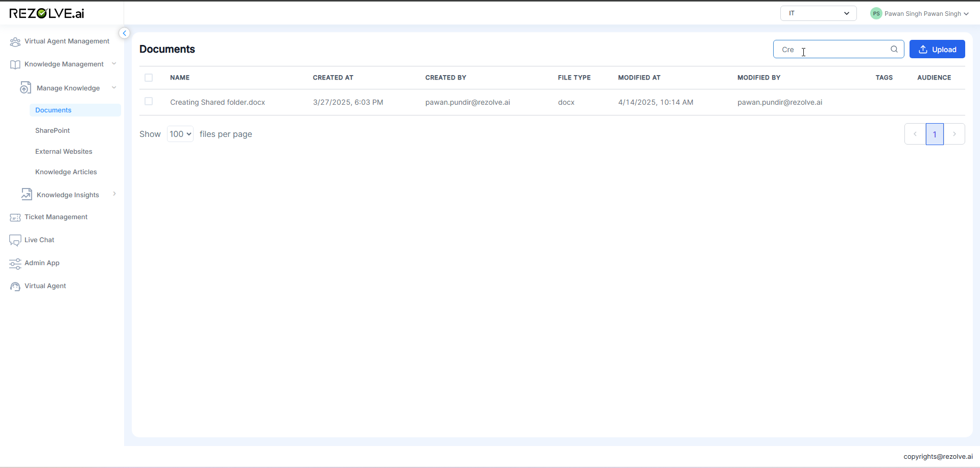This screenshot has height=468, width=980.
Task: Open Virtual Agent Management section
Action: (x=67, y=41)
